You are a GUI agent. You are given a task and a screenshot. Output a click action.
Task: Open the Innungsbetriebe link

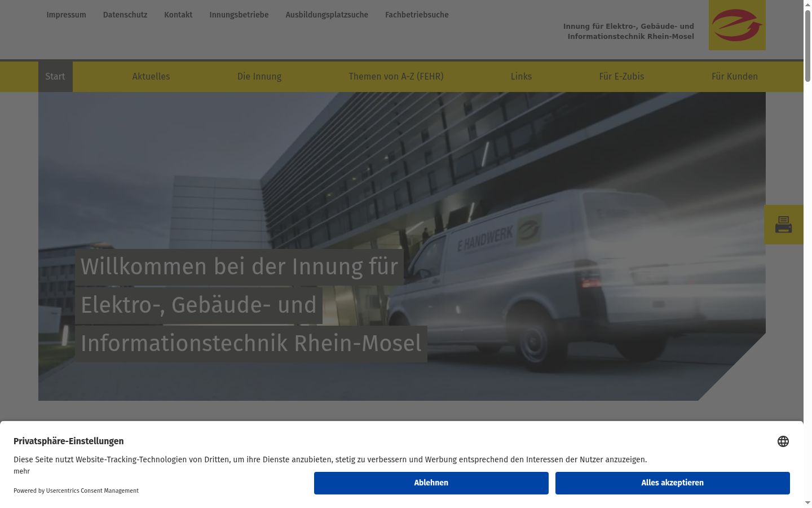(x=239, y=15)
